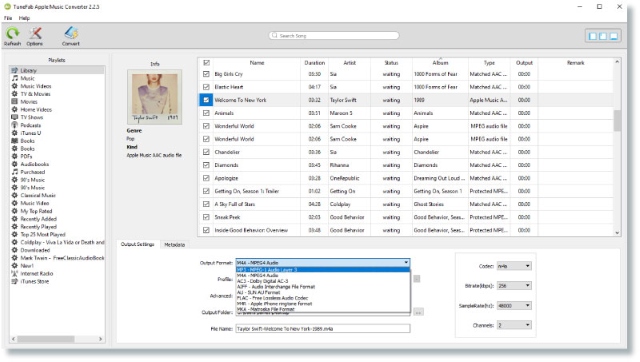Click the Search Song input field
This screenshot has height=362, width=640.
[x=334, y=36]
